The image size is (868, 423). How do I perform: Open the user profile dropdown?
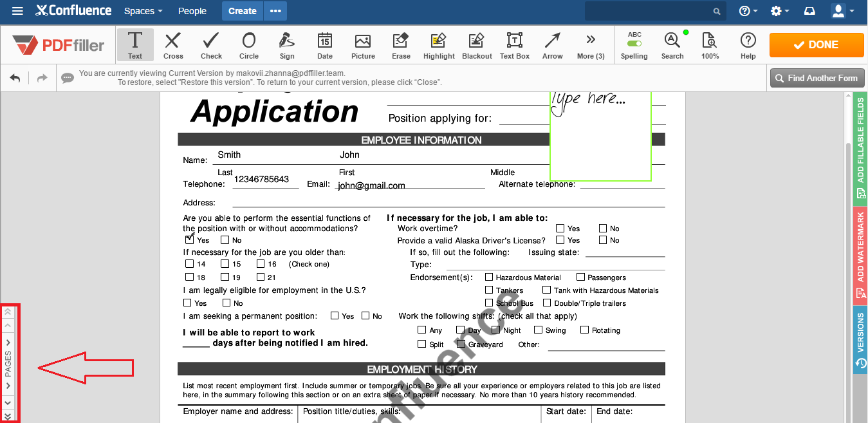click(x=843, y=11)
